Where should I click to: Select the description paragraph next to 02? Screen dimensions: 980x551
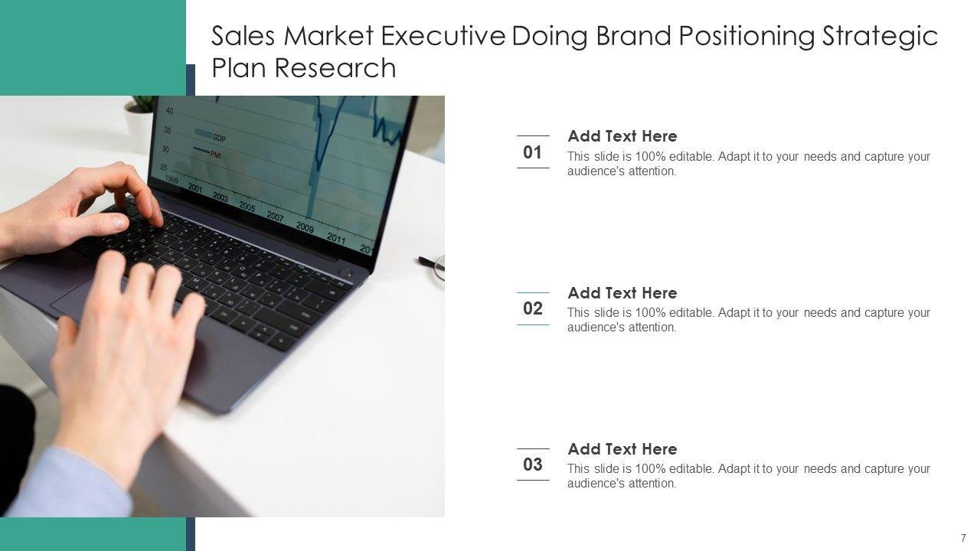(748, 320)
